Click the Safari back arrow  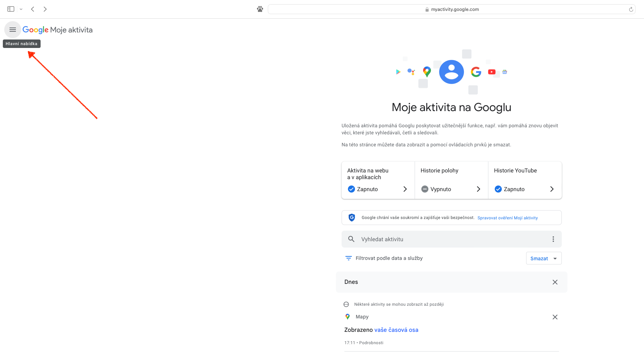point(32,9)
